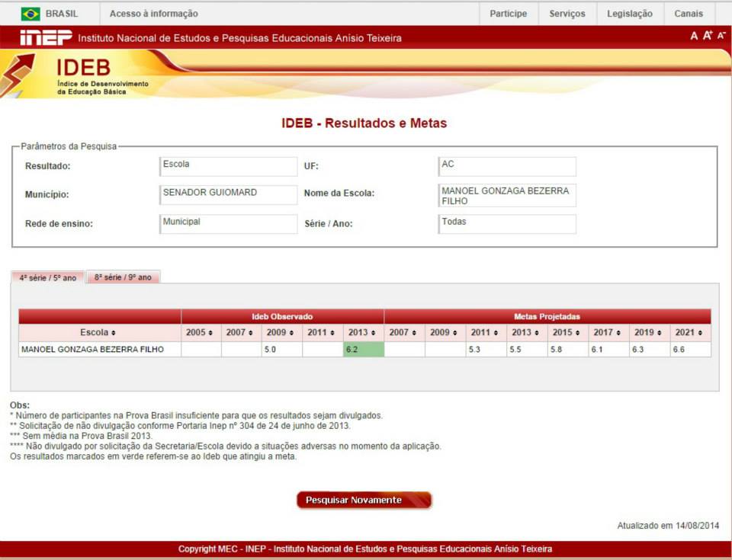Open the INEP logo link
The height and width of the screenshot is (560, 732).
pos(47,38)
